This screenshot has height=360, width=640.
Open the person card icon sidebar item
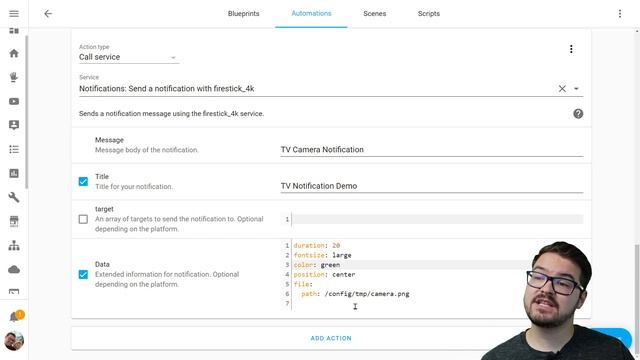14,125
